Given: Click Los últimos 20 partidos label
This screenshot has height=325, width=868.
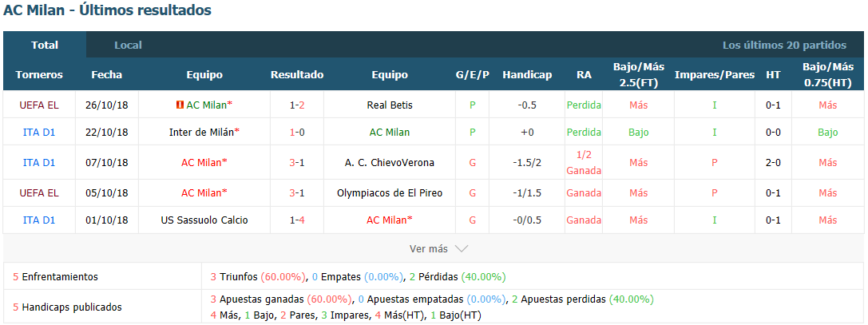Looking at the screenshot, I should [784, 46].
